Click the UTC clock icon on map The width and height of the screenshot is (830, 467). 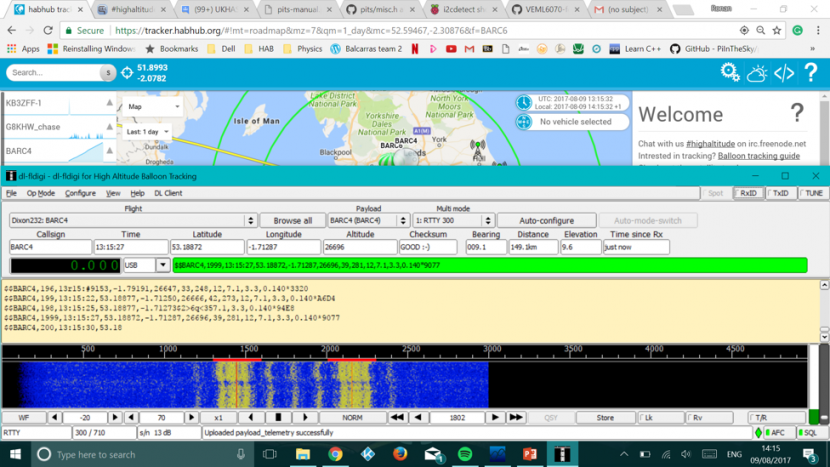click(524, 102)
